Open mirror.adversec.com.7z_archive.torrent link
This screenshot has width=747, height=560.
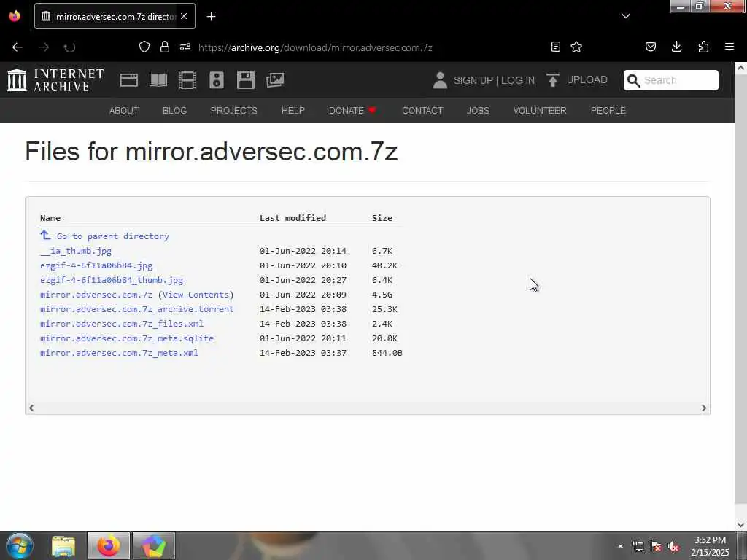pos(136,309)
